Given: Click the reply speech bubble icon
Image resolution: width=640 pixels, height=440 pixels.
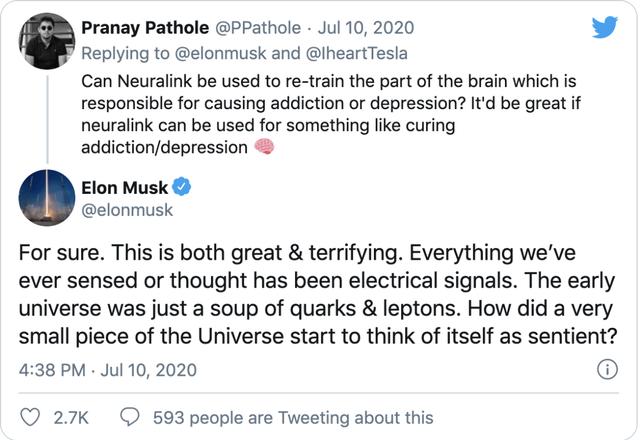Looking at the screenshot, I should (130, 418).
